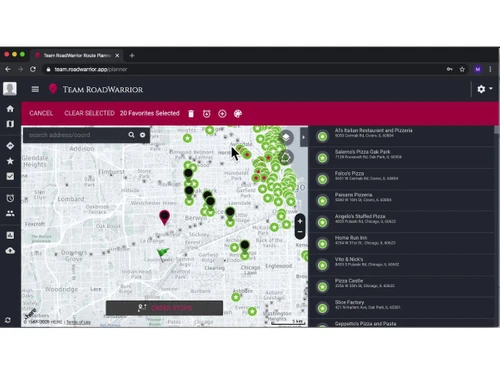
Task: Toggle Pizza Castle star selection
Action: pyautogui.click(x=322, y=287)
